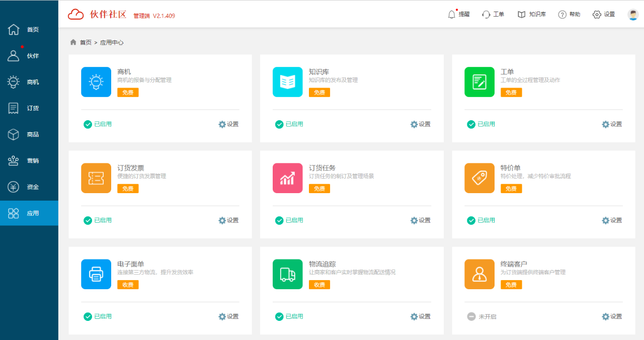644x340 pixels.
Task: Click the 工单 green edit icon
Action: (479, 82)
